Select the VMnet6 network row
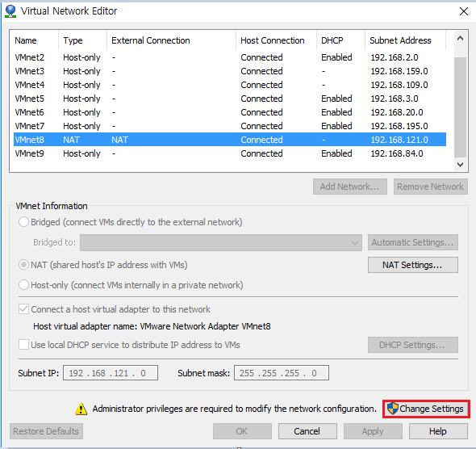This screenshot has height=449, width=476. pos(230,112)
